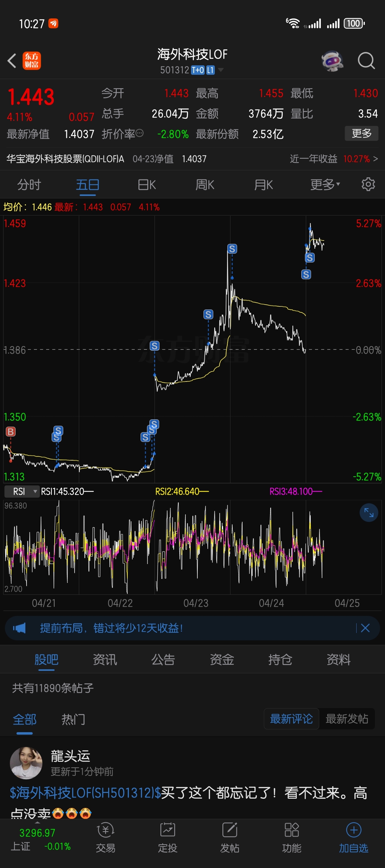Select the 热门 posts filter
385x868 pixels.
pos(73,719)
